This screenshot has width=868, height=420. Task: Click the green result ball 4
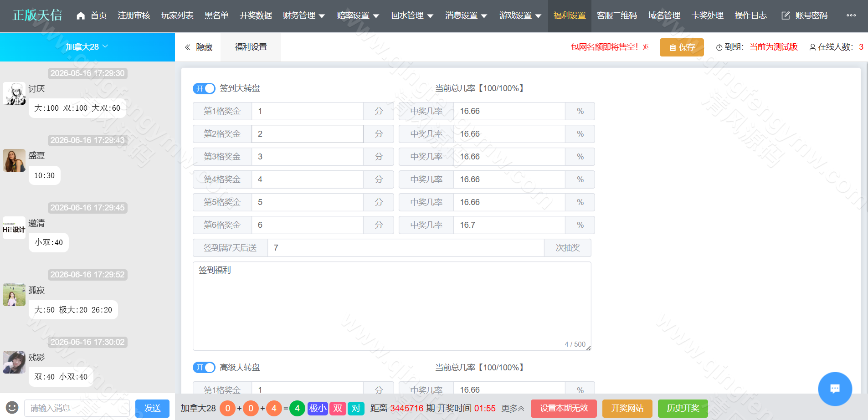[x=297, y=408]
